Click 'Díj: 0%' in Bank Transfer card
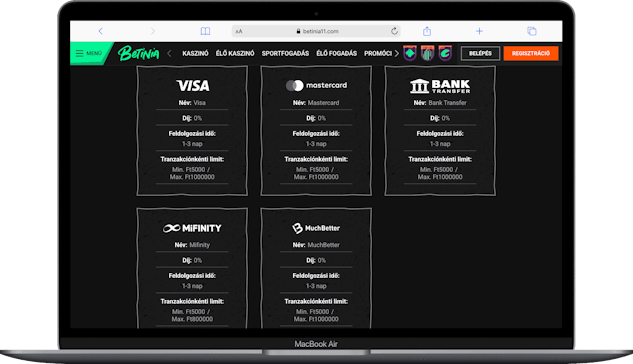This screenshot has height=364, width=633. point(440,118)
